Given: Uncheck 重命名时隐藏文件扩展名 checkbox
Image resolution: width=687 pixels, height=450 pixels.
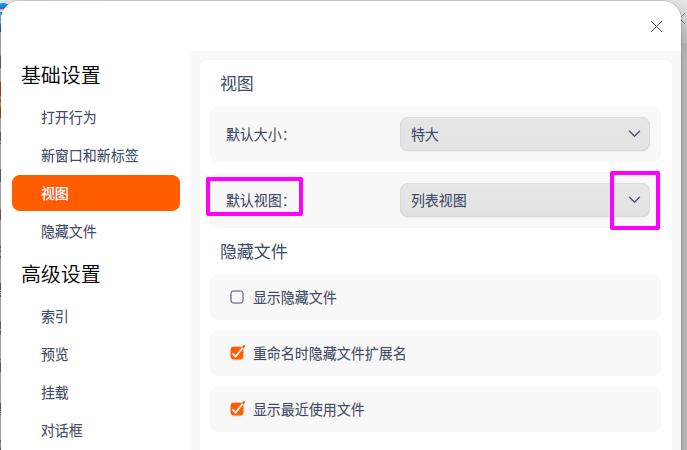Looking at the screenshot, I should [237, 353].
